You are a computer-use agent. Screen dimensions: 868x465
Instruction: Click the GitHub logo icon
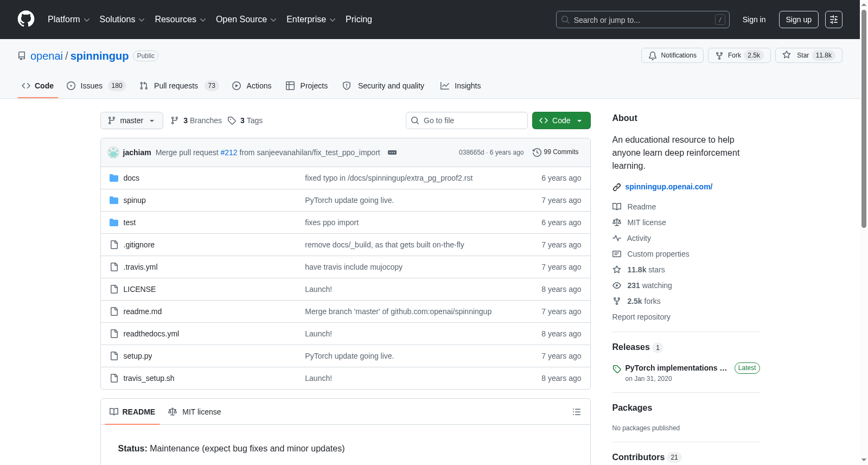point(26,19)
